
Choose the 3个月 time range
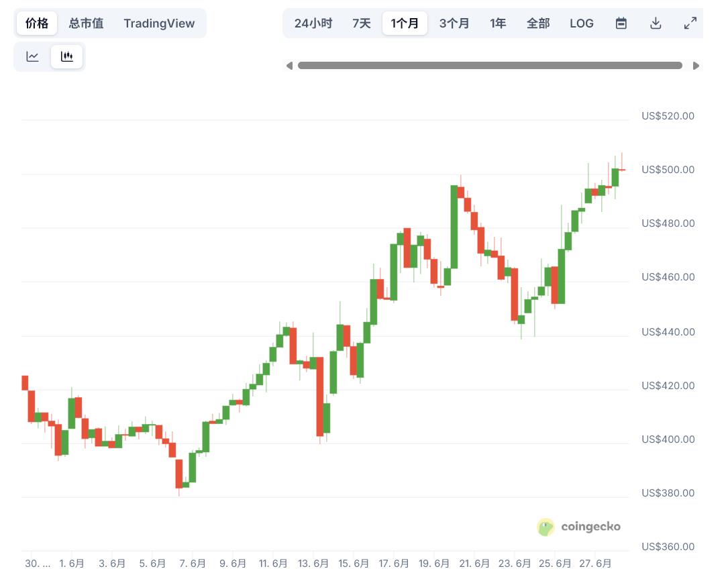pyautogui.click(x=454, y=23)
